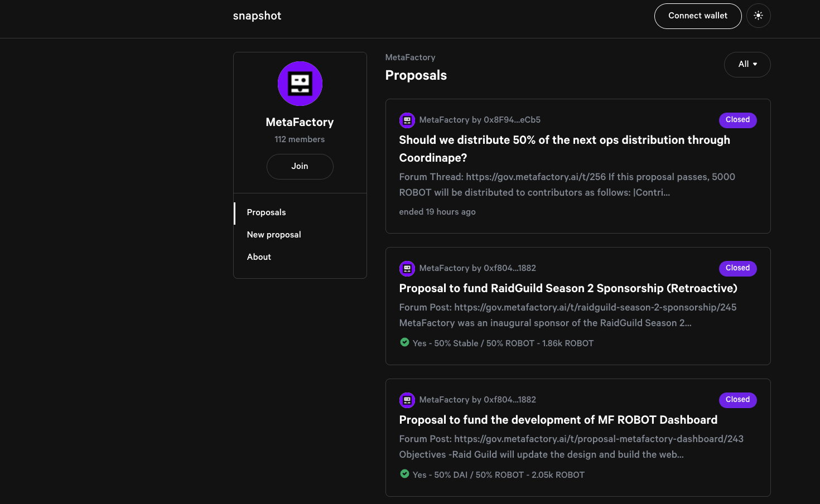
Task: Open the About section in sidebar
Action: [259, 257]
